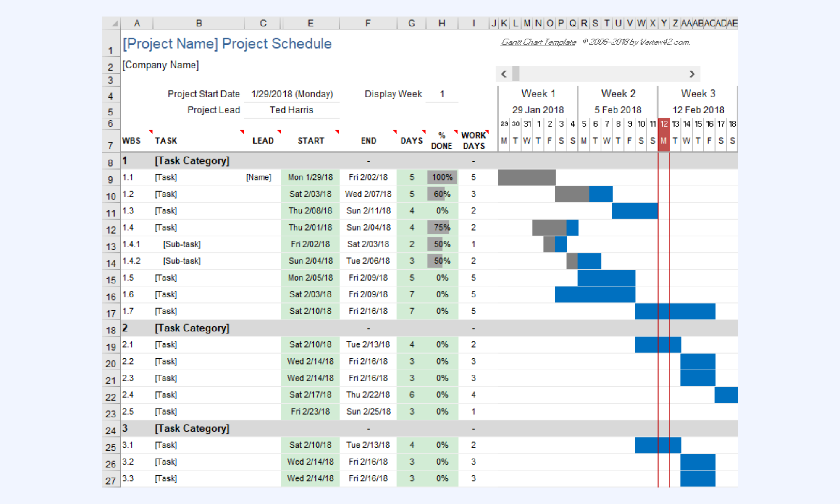Select end date Tue 2/06/18
This screenshot has width=840, height=504.
[368, 261]
